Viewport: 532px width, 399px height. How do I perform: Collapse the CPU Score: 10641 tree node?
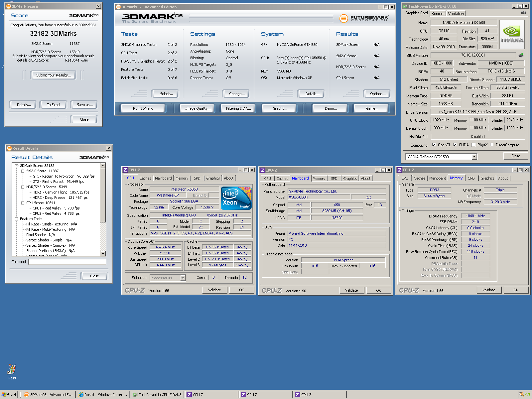23,203
